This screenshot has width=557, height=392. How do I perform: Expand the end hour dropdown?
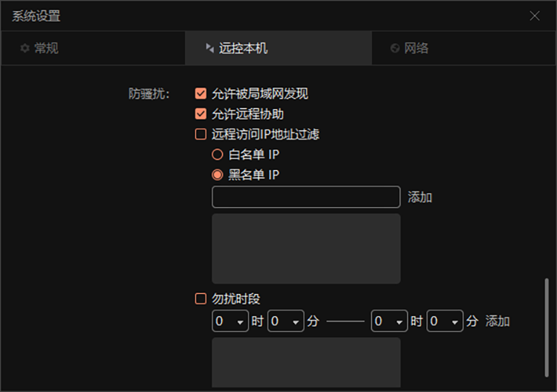(x=389, y=321)
